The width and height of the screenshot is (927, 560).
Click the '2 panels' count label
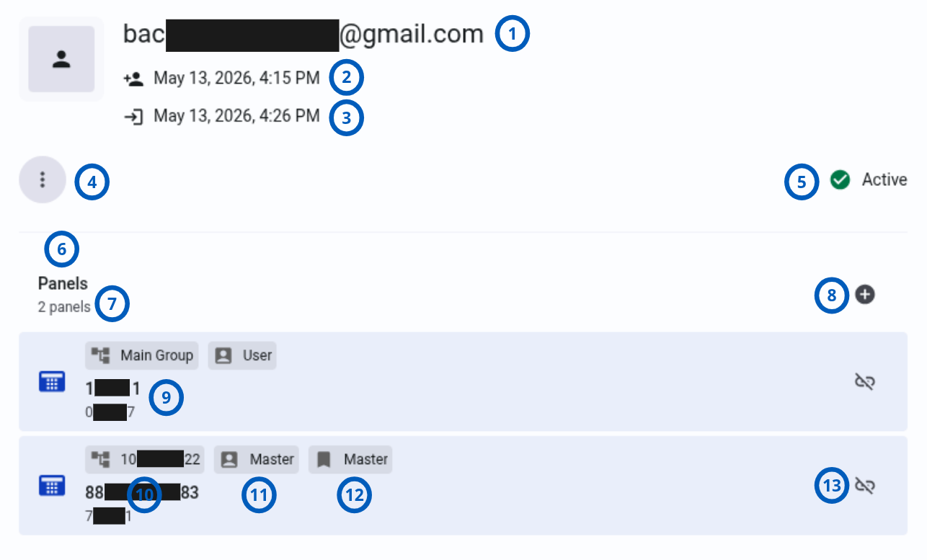pos(64,307)
